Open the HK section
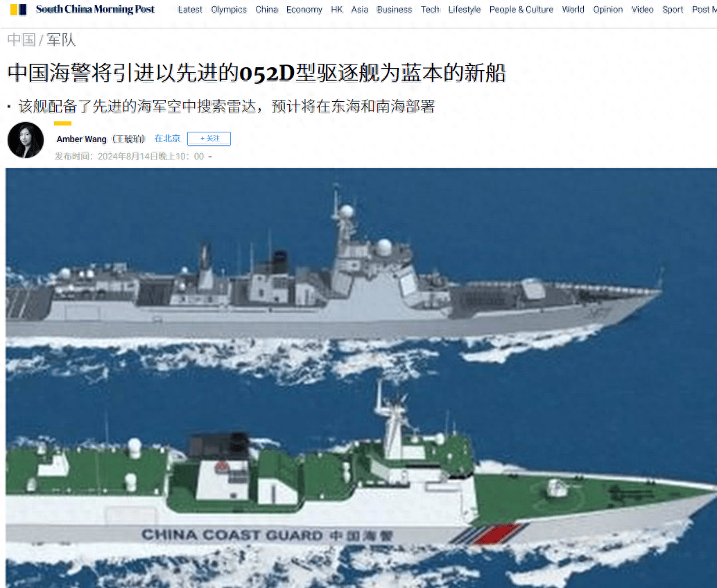 click(x=337, y=10)
